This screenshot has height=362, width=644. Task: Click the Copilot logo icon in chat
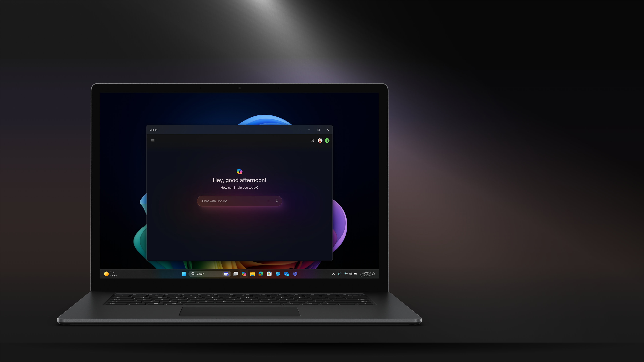click(x=239, y=171)
